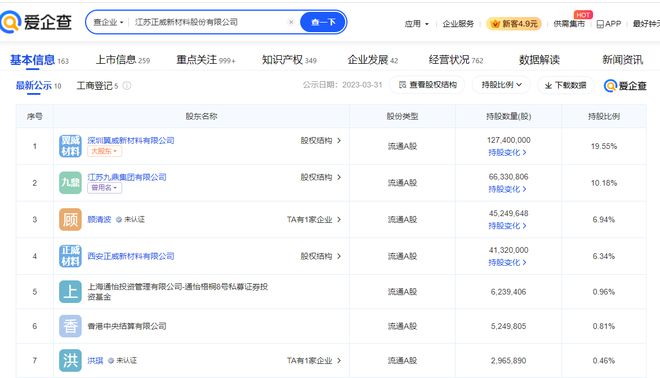
Task: Click the 洪 avatar icon in row 7
Action: click(x=70, y=360)
